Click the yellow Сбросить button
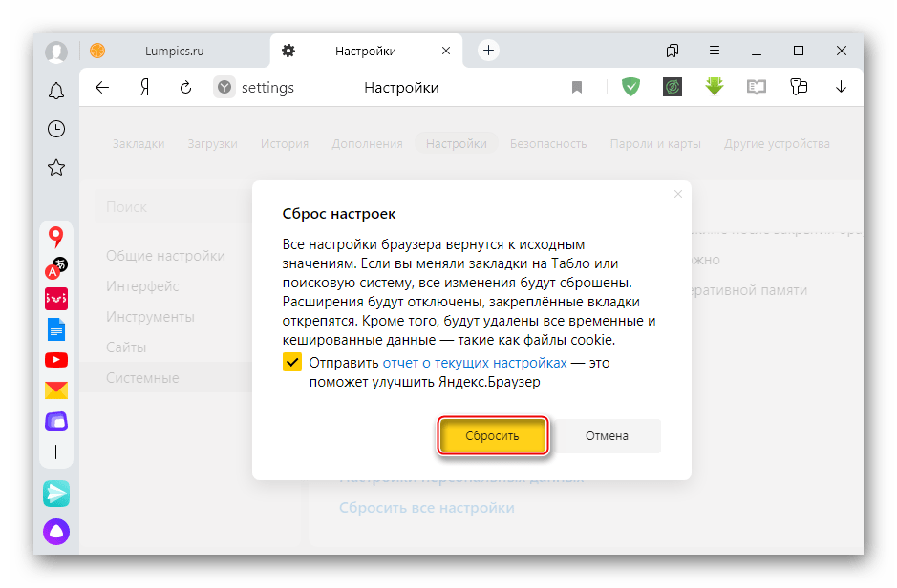The image size is (897, 588). coord(492,435)
